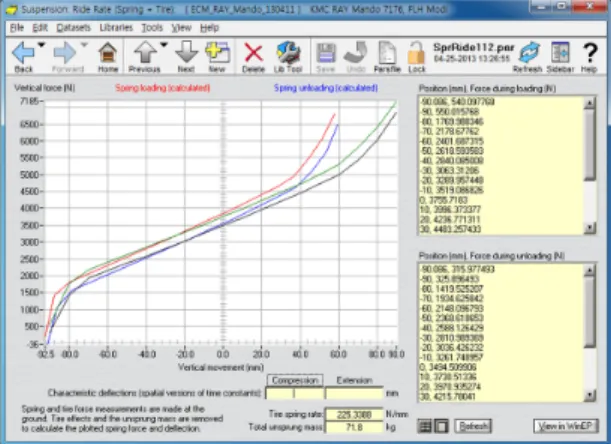Image resolution: width=611 pixels, height=444 pixels.
Task: Open the File menu
Action: tap(17, 28)
